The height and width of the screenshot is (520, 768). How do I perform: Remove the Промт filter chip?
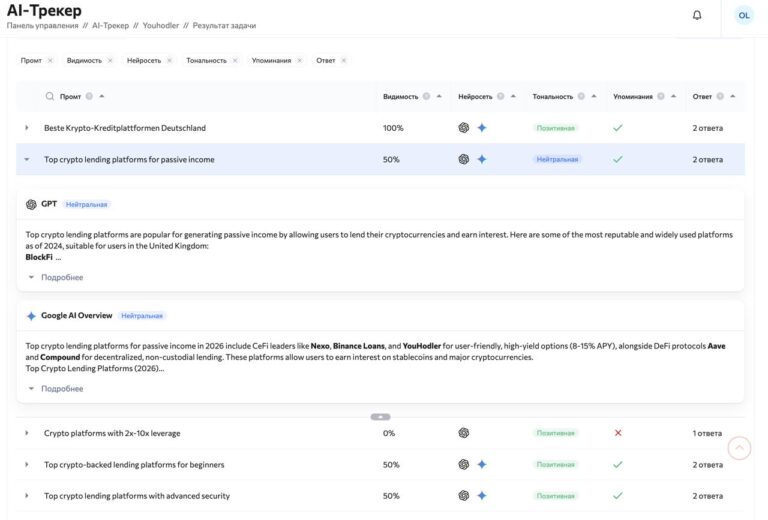tap(50, 61)
